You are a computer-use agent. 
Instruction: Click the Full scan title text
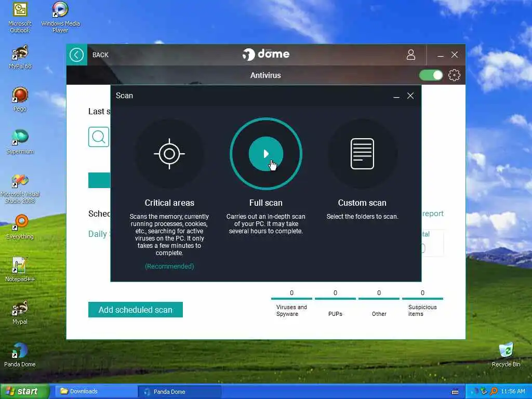point(265,203)
